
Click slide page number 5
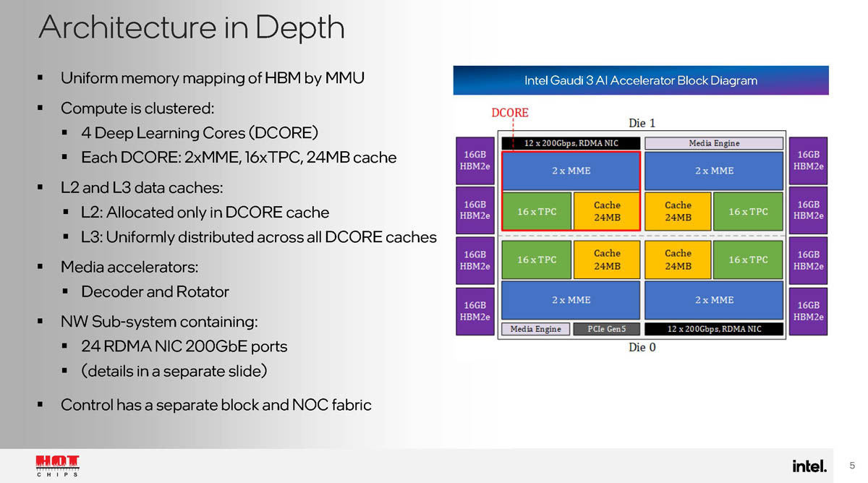[x=852, y=466]
